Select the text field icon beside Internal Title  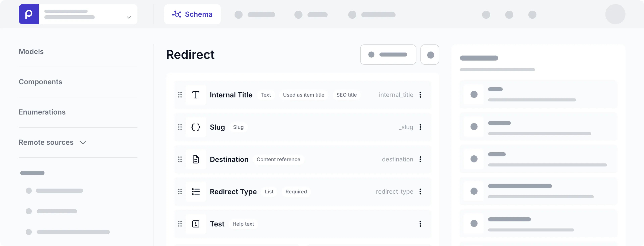point(196,95)
